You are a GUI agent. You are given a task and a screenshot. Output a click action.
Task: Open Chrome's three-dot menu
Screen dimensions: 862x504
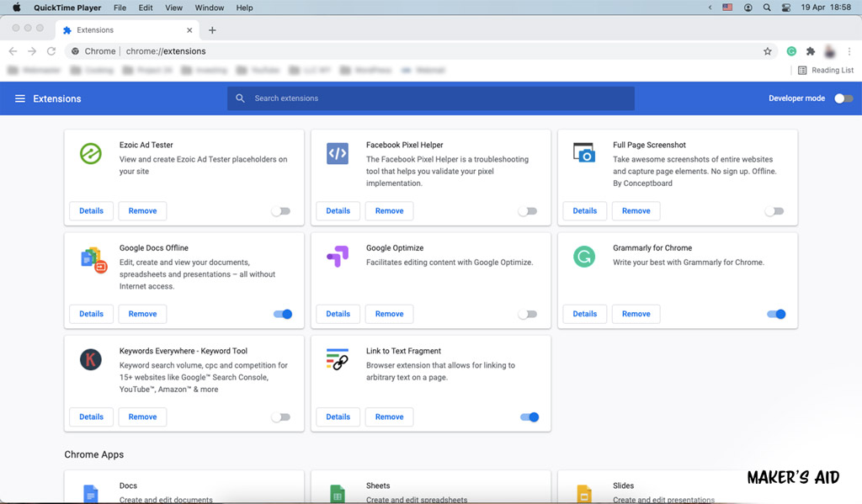pos(849,51)
